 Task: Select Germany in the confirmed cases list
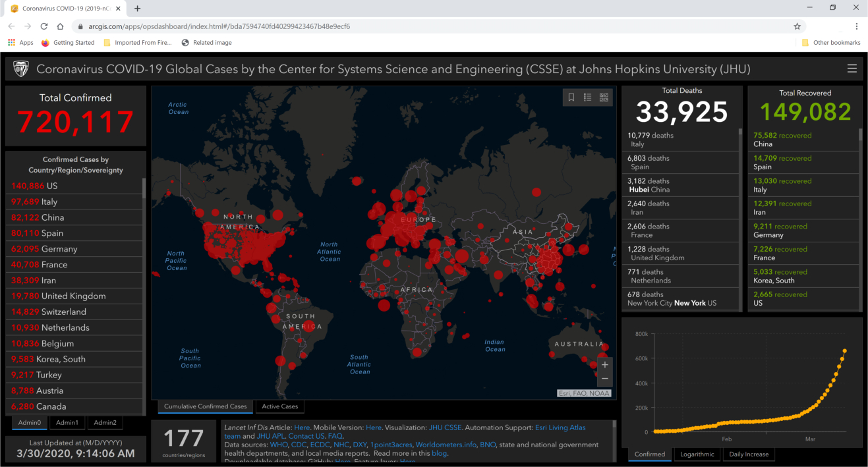[74, 249]
